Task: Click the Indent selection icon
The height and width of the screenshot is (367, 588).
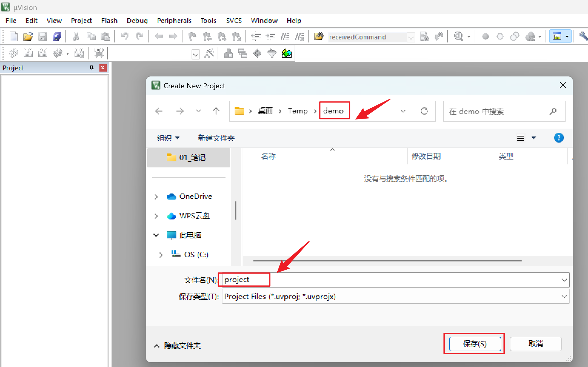Action: click(256, 37)
